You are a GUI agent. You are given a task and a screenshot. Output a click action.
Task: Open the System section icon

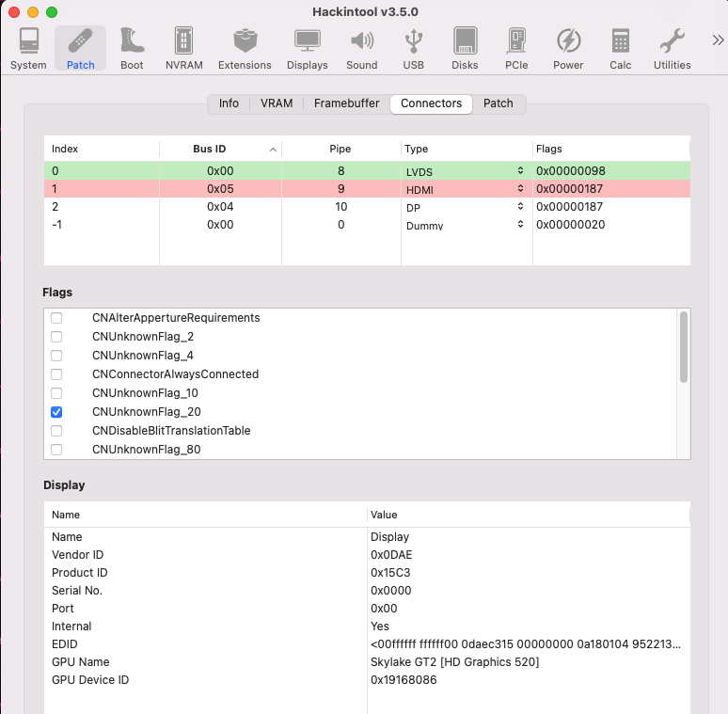(28, 48)
